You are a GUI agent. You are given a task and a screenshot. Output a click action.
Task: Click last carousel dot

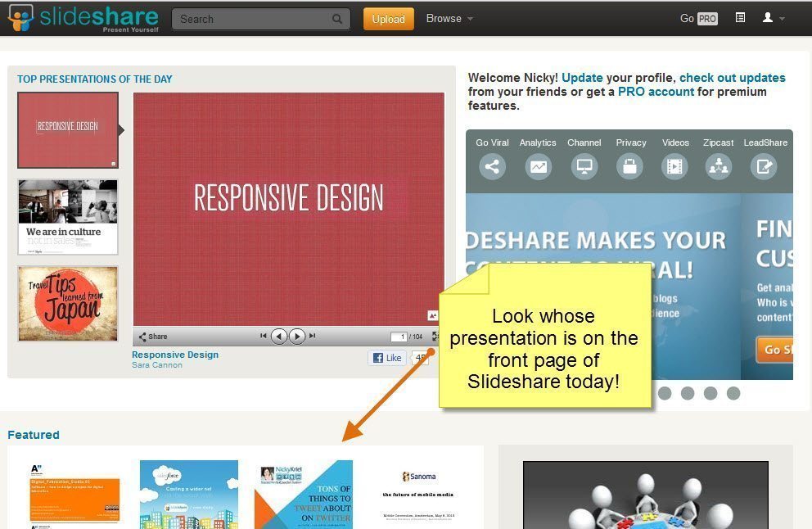click(733, 393)
